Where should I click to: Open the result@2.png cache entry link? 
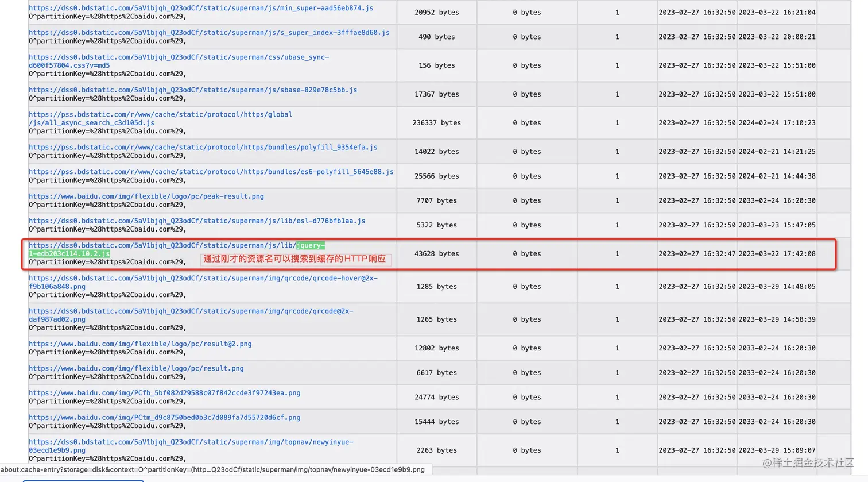(x=140, y=344)
